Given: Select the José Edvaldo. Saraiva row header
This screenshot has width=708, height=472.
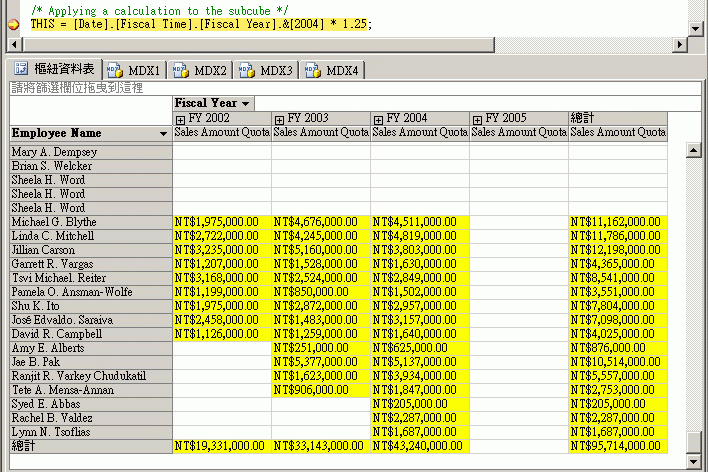Looking at the screenshot, I should tap(91, 320).
